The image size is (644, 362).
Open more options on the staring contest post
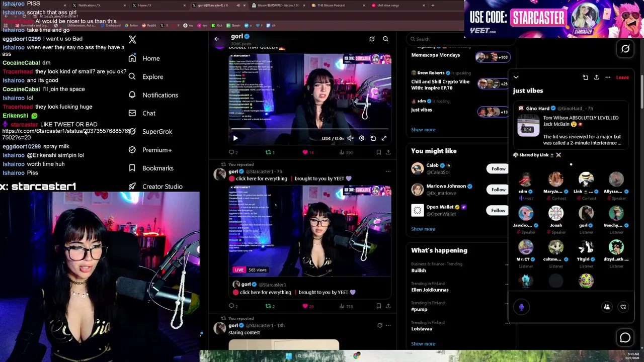pyautogui.click(x=388, y=325)
